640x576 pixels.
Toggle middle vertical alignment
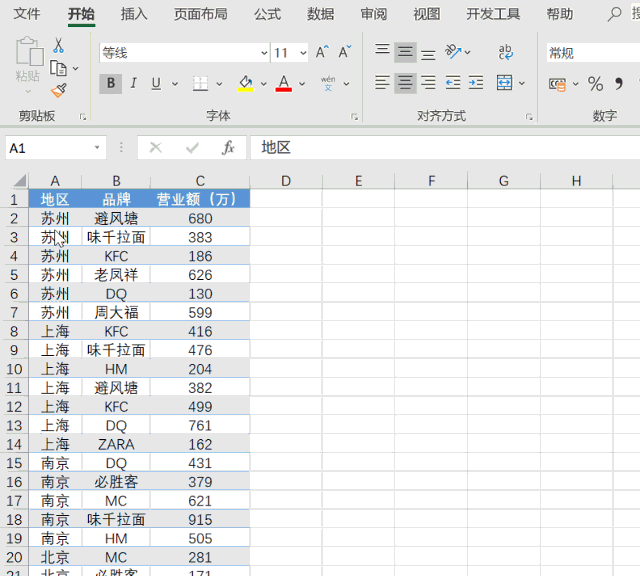point(405,52)
